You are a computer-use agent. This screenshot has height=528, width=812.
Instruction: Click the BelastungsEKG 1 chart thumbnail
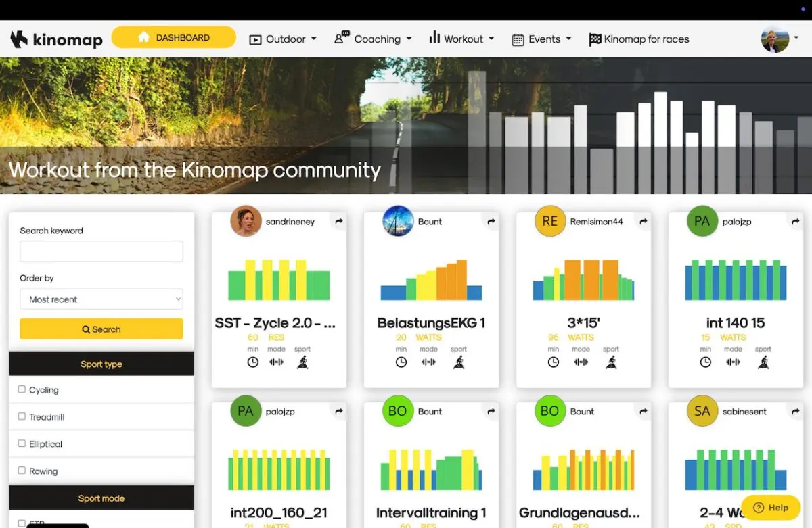click(431, 280)
